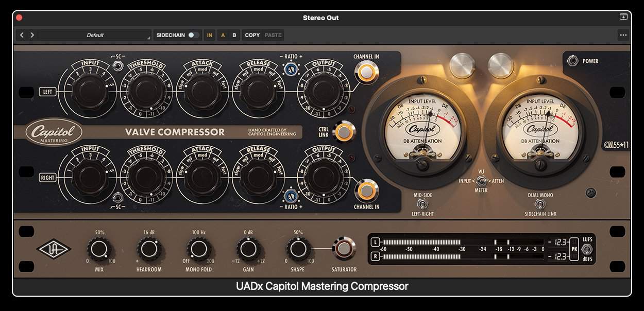The height and width of the screenshot is (311, 644).
Task: Click the 16 dB HEADROOM value
Action: [149, 232]
